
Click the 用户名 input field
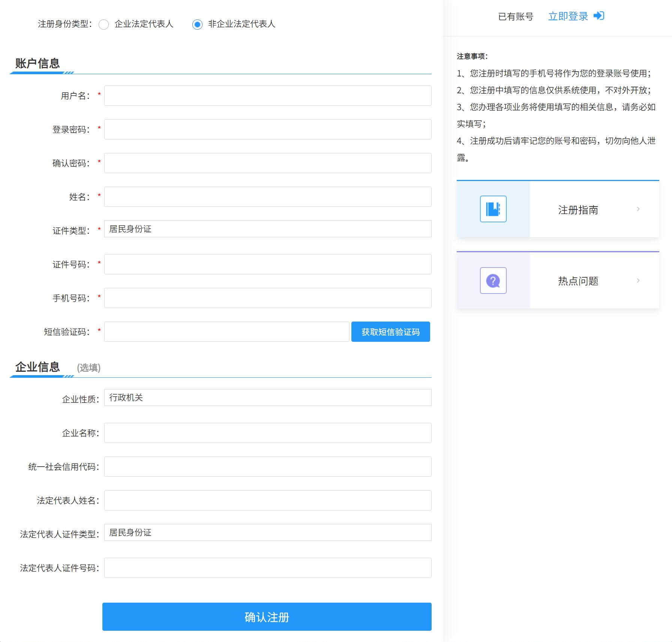click(268, 96)
